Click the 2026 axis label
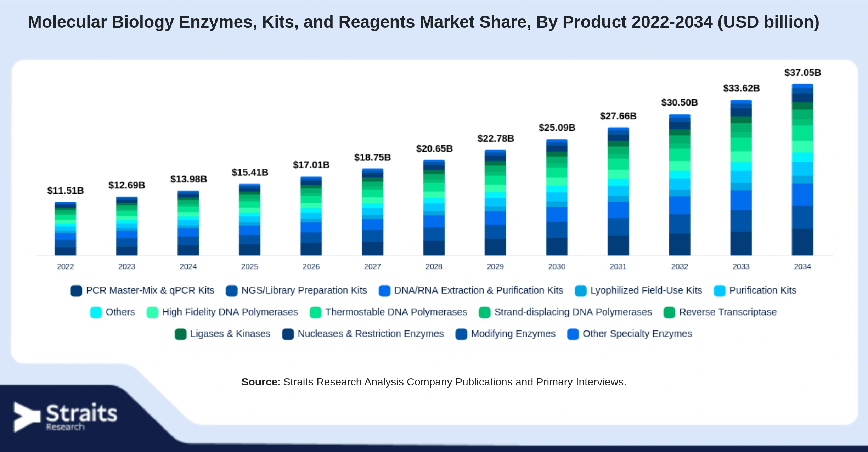This screenshot has height=452, width=868. tap(311, 266)
